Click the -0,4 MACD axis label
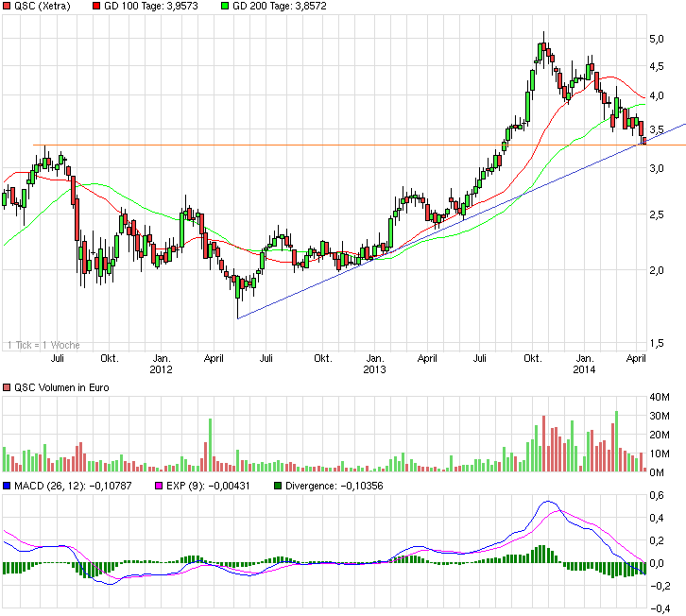686x616 pixels. pos(660,608)
